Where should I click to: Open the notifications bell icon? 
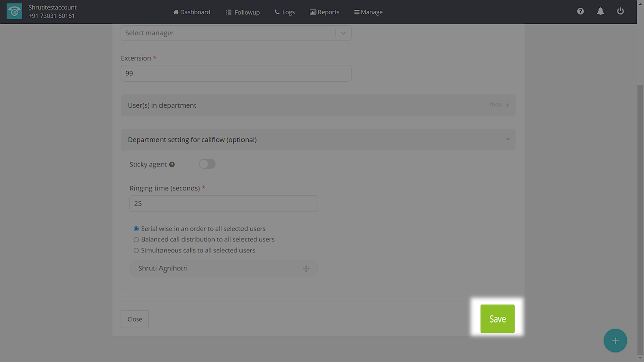pos(600,11)
